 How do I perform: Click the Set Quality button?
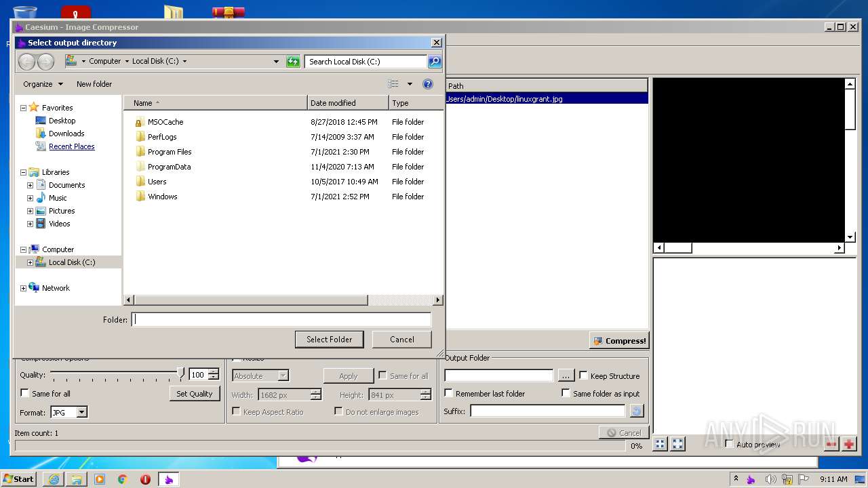[x=195, y=394]
